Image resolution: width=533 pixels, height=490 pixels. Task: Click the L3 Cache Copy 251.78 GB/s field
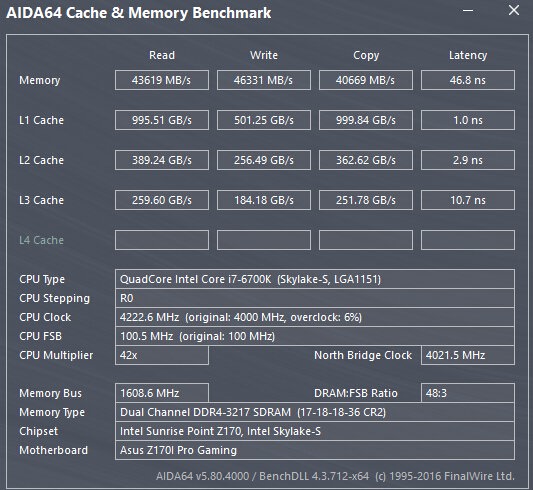[366, 200]
